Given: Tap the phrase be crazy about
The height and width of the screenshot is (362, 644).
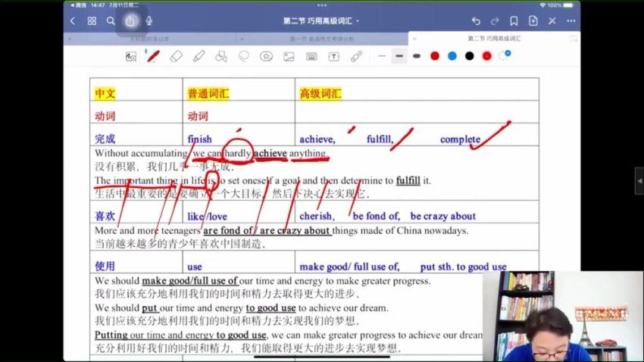Looking at the screenshot, I should click(x=442, y=216).
